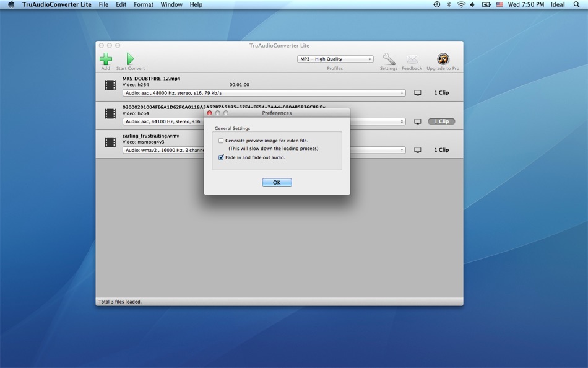Image resolution: width=588 pixels, height=368 pixels.
Task: Open the Apple menu
Action: [11, 4]
